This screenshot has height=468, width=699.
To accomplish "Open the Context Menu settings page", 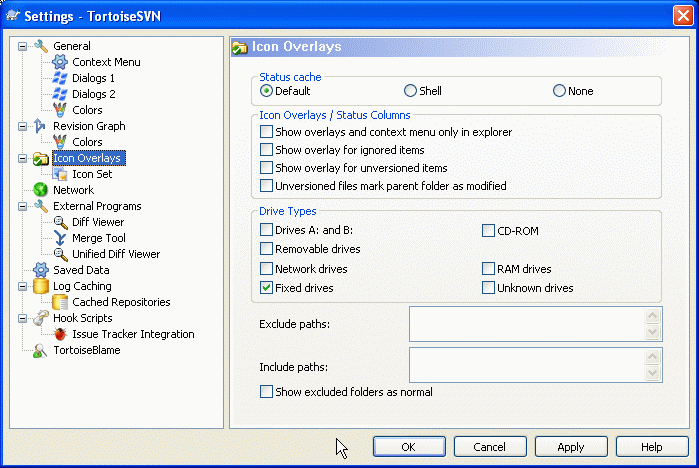I will point(106,62).
